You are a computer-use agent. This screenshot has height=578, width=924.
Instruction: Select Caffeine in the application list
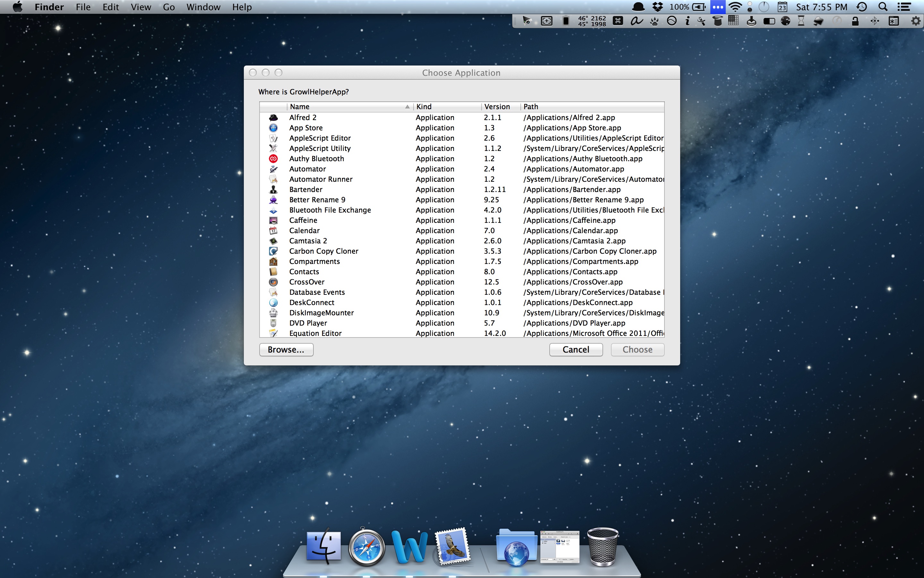tap(462, 221)
